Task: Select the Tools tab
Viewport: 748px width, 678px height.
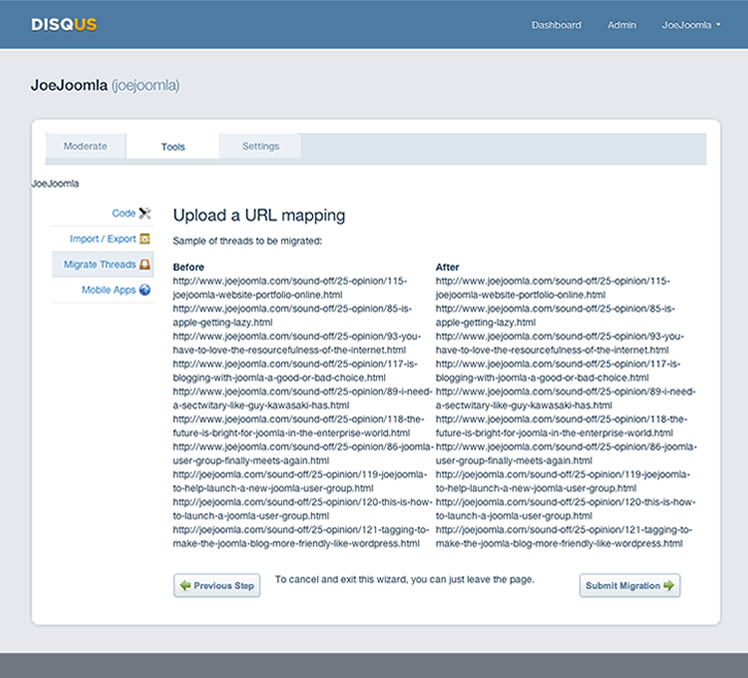Action: 173,147
